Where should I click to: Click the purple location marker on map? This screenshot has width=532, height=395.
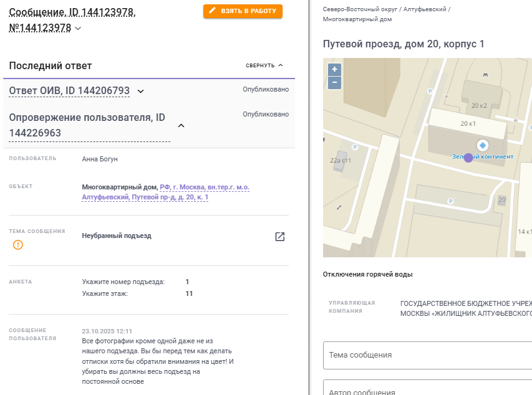point(468,157)
